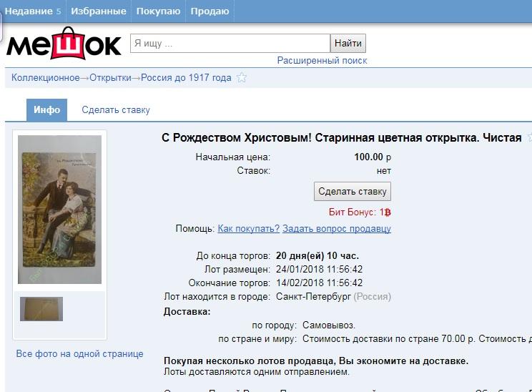The height and width of the screenshot is (392, 532).
Task: Click the Сделать ставку bid button
Action: [x=353, y=192]
